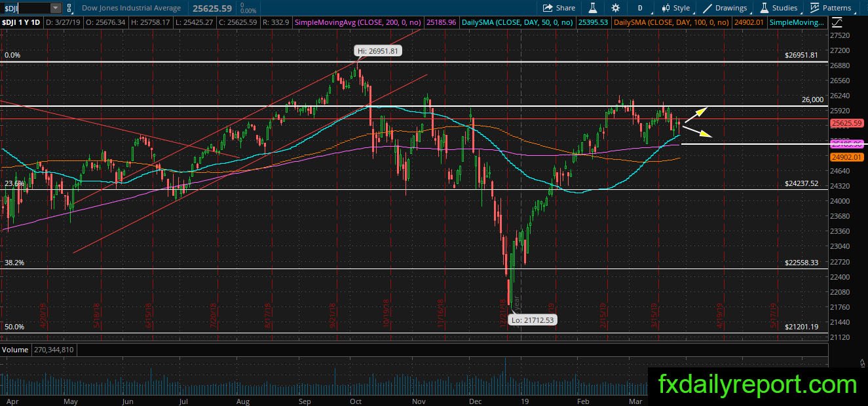Open the Studies menu
Viewport: 868px width, 406px height.
pyautogui.click(x=778, y=8)
